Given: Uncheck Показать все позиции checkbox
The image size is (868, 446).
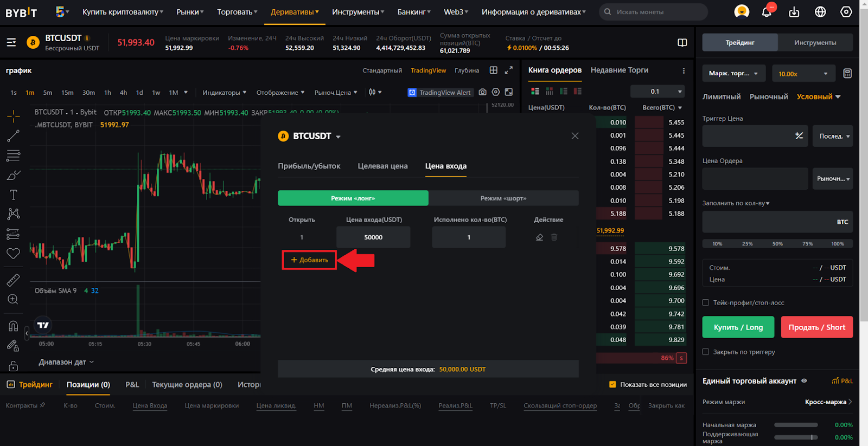Looking at the screenshot, I should click(x=612, y=384).
